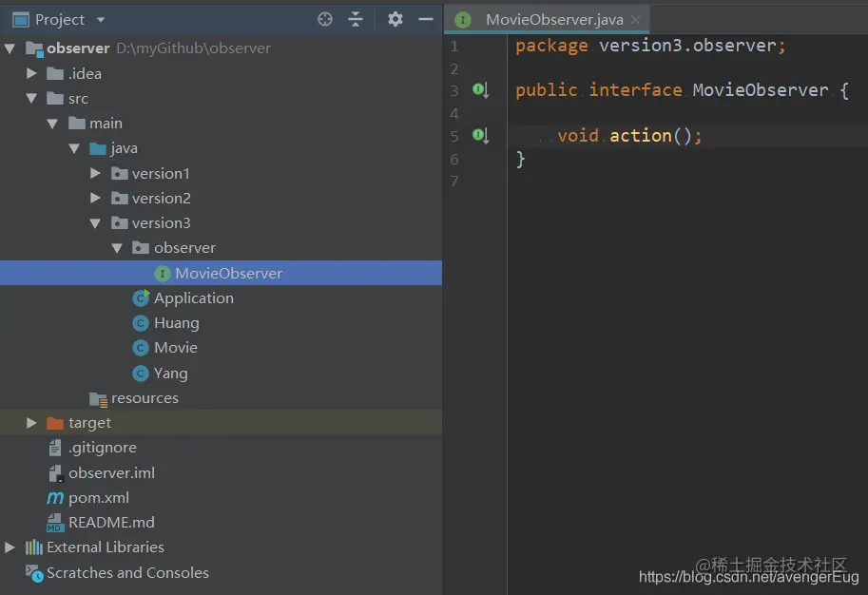Collapse the observer package arrow under version3

pyautogui.click(x=117, y=248)
